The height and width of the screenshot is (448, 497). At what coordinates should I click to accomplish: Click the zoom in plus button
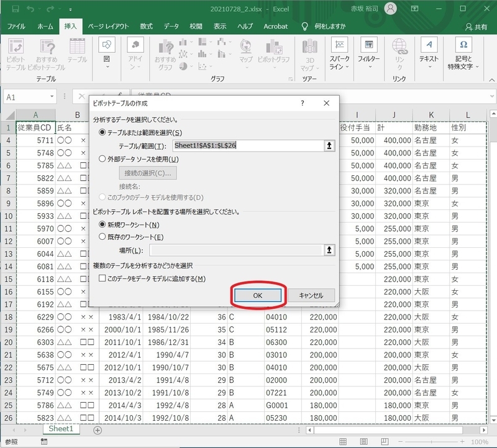[x=462, y=442]
